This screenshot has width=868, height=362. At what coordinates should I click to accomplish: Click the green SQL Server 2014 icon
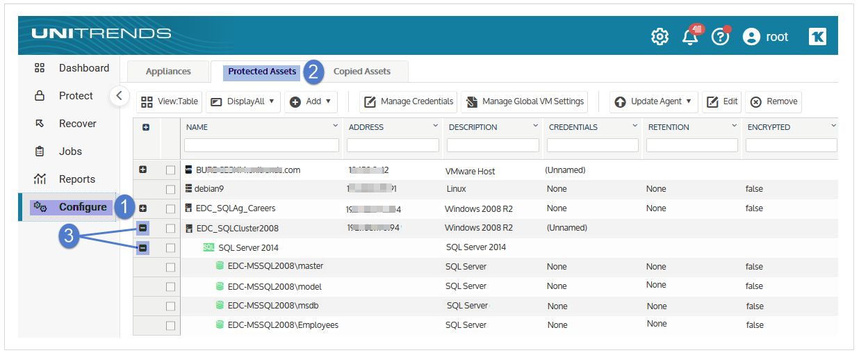click(x=208, y=247)
